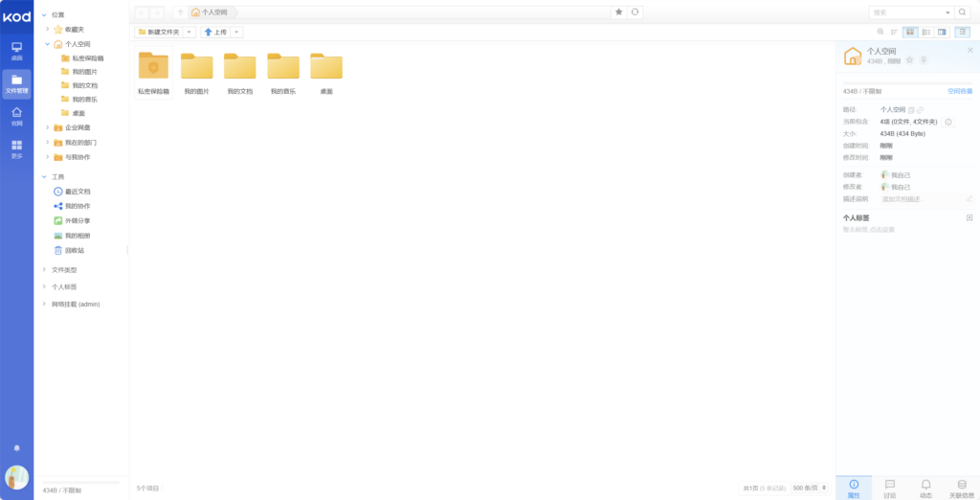Click the 更多 (More) grid icon
980x500 pixels.
pyautogui.click(x=16, y=148)
